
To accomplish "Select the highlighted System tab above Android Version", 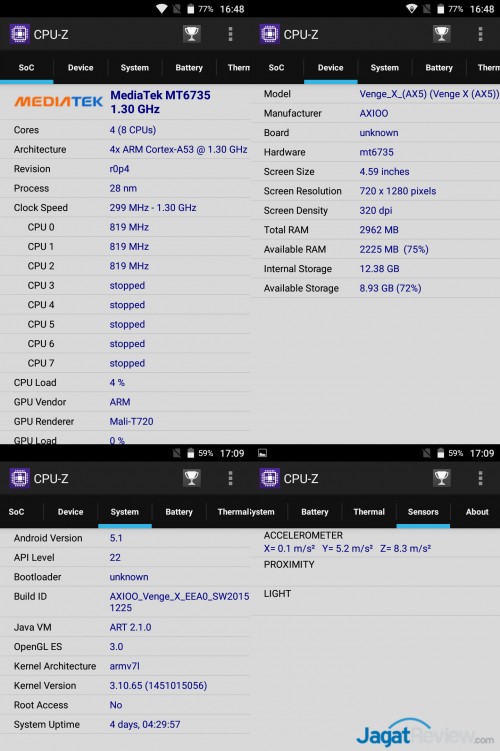I will click(x=125, y=512).
